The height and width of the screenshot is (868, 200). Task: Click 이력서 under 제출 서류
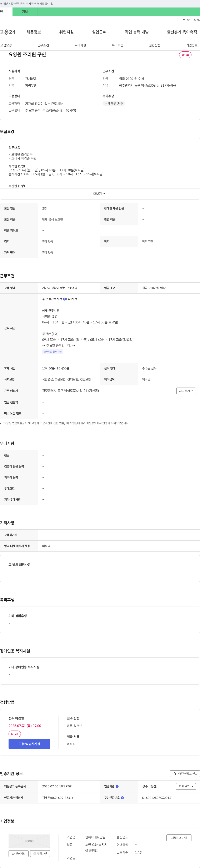[x=71, y=744]
